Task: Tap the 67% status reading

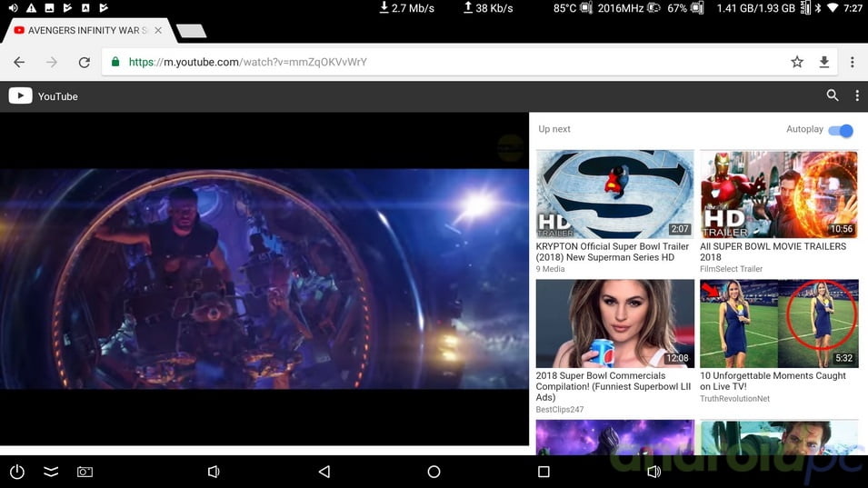Action: click(677, 8)
